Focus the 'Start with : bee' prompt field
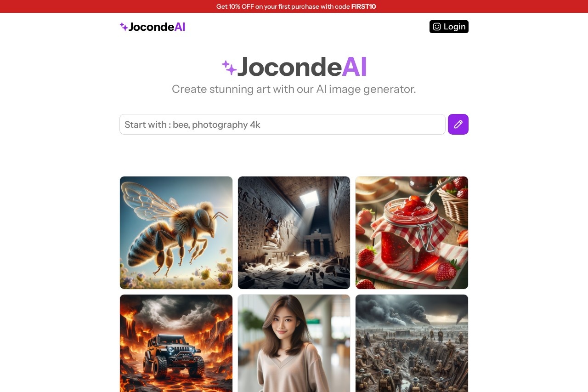Image resolution: width=588 pixels, height=392 pixels. [x=282, y=124]
